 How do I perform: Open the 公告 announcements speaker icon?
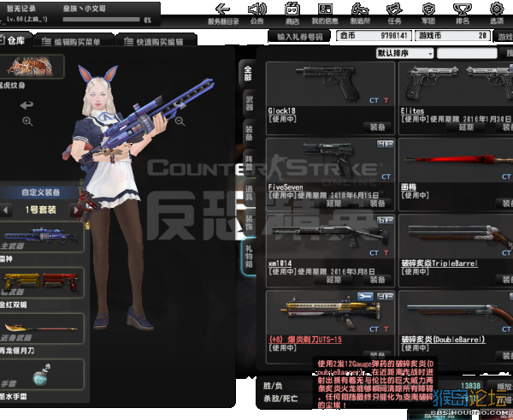point(257,9)
